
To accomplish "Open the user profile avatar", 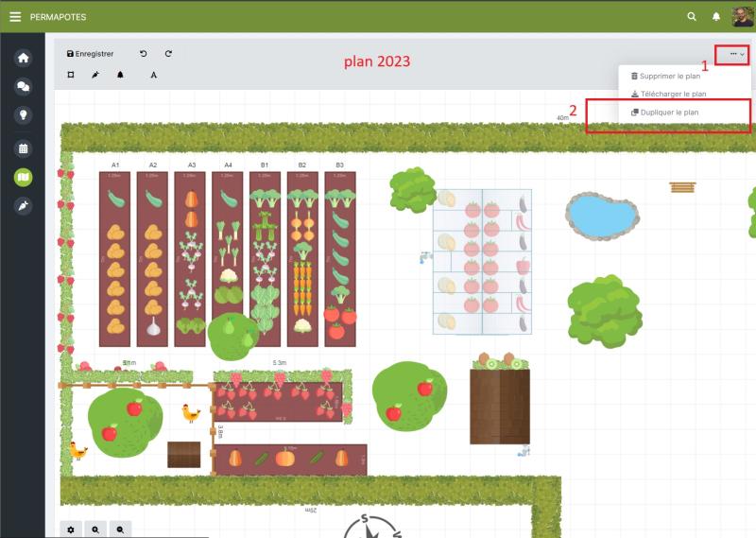I will click(742, 17).
